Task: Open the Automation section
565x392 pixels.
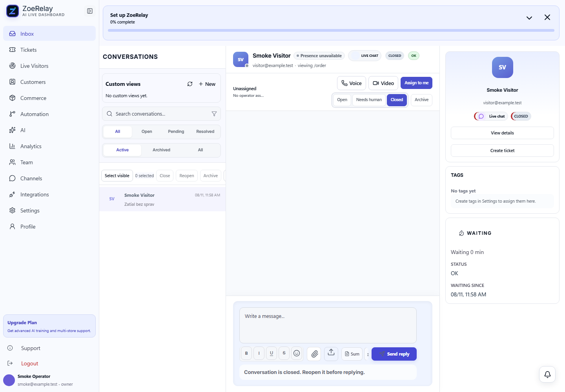Action: [x=49, y=114]
